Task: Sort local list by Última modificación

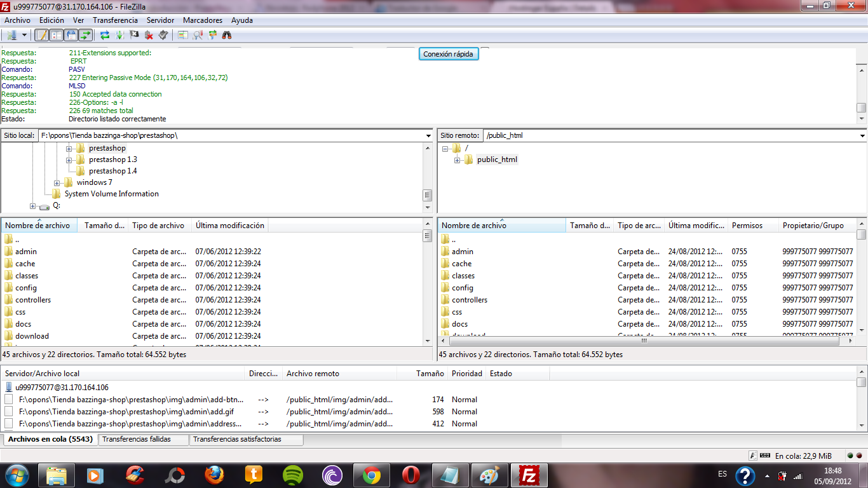Action: [x=230, y=226]
